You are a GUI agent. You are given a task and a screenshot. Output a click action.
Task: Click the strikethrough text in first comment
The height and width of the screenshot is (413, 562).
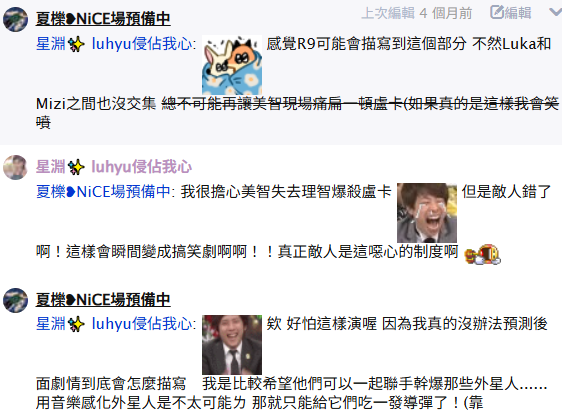click(x=360, y=104)
